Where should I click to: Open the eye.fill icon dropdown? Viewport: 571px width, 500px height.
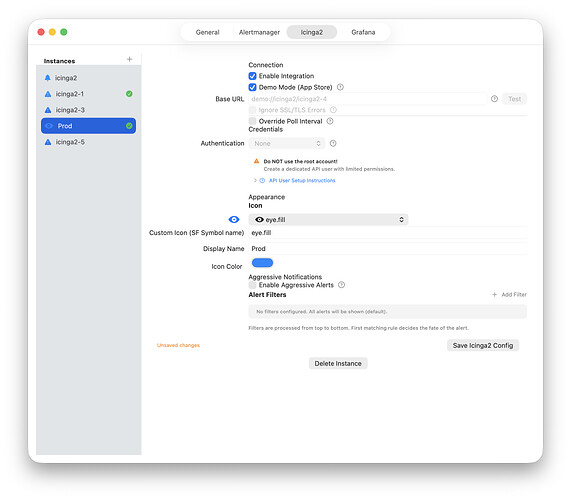pyautogui.click(x=328, y=220)
